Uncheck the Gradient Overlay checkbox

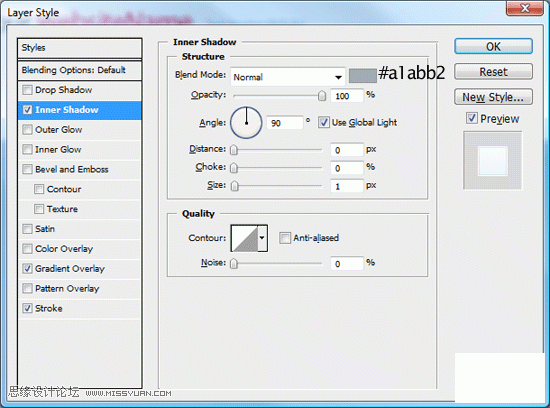coord(27,269)
